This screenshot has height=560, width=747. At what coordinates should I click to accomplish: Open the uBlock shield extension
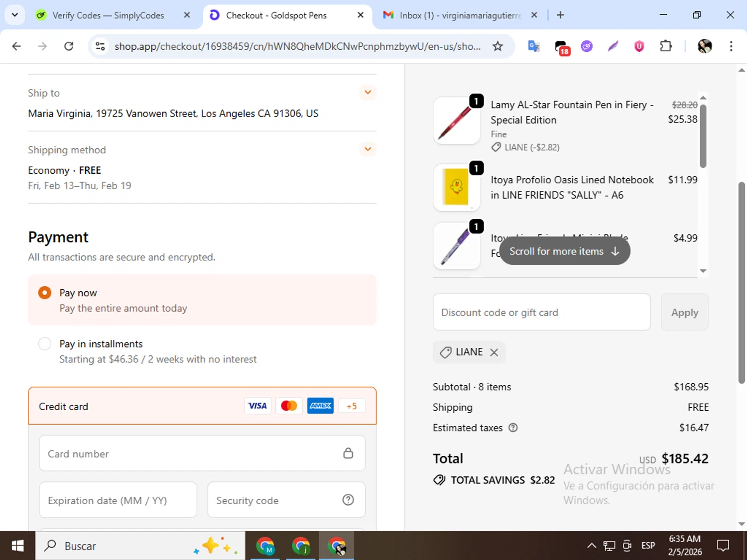click(639, 46)
